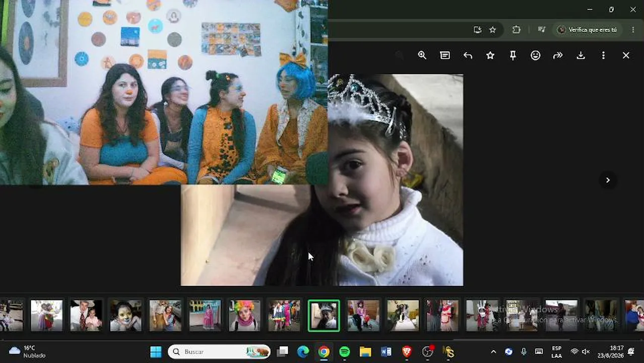Open Task View on the taskbar
Screen dimensions: 644x363
[x=283, y=351]
